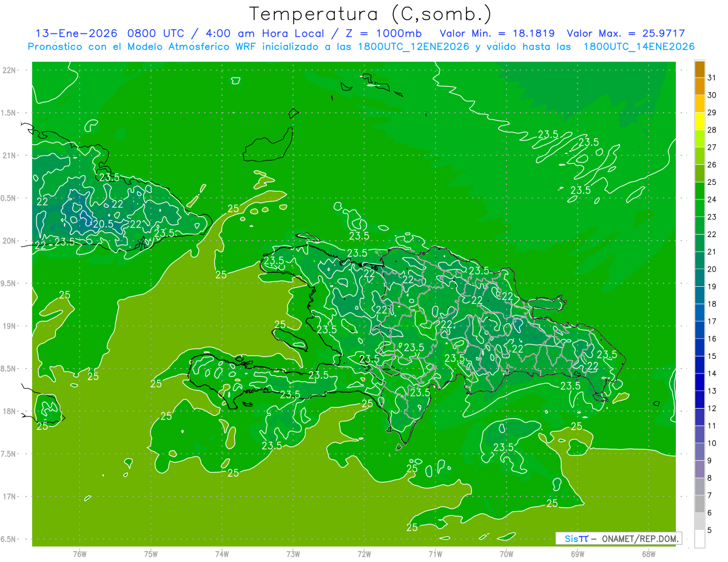Image resolution: width=728 pixels, height=562 pixels.
Task: Click the gray colorbar swatch between 6 and 7
Action: (x=699, y=504)
